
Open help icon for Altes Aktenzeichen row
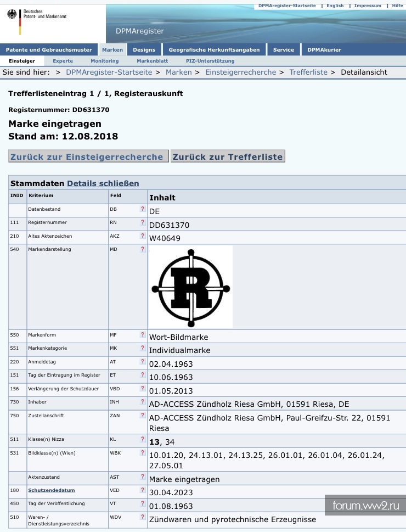(143, 236)
